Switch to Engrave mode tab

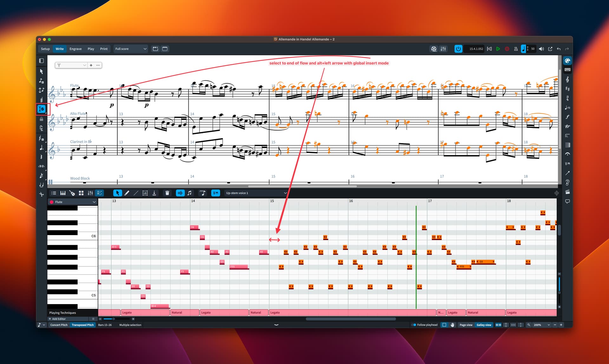(x=75, y=49)
